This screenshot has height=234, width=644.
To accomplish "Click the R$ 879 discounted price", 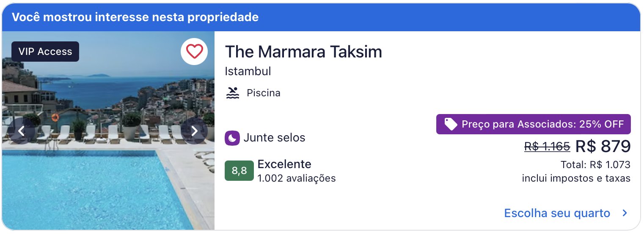I will click(x=603, y=146).
